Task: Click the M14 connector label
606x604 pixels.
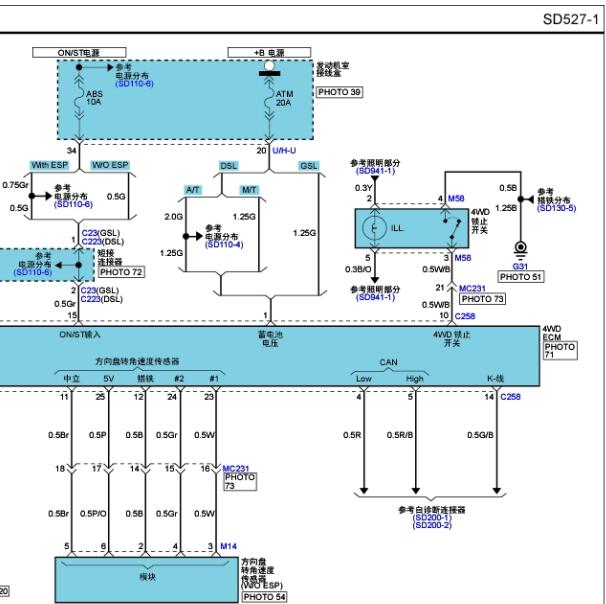Action: 228,546
